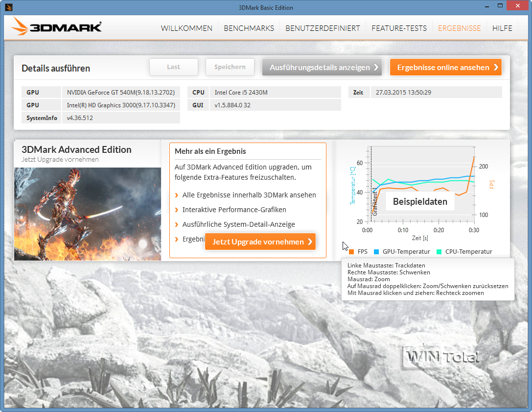The width and height of the screenshot is (532, 412).
Task: Click the GUI version v1.5.884.0 32
Action: click(x=275, y=105)
